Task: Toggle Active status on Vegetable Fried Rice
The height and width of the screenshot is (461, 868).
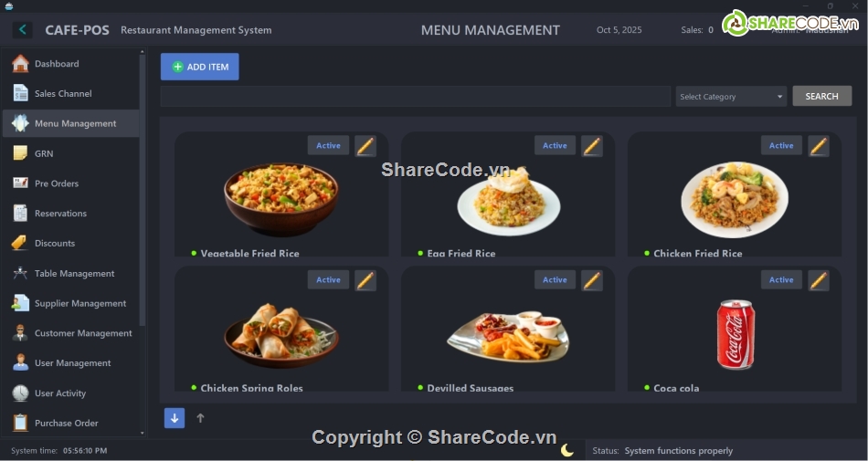Action: [x=328, y=146]
